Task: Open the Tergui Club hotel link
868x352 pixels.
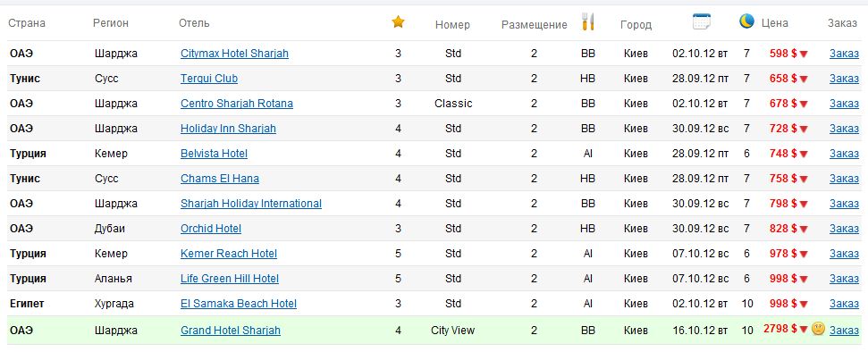Action: pyautogui.click(x=209, y=79)
